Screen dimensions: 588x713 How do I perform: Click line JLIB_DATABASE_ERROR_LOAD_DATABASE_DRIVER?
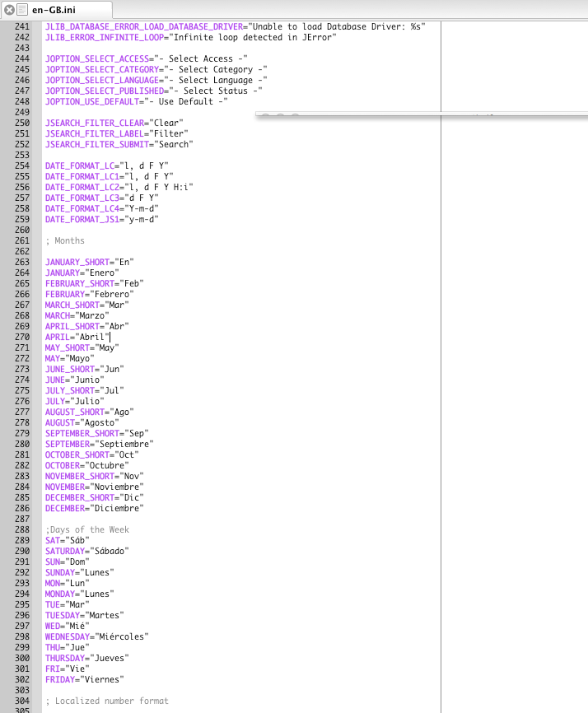pos(235,27)
